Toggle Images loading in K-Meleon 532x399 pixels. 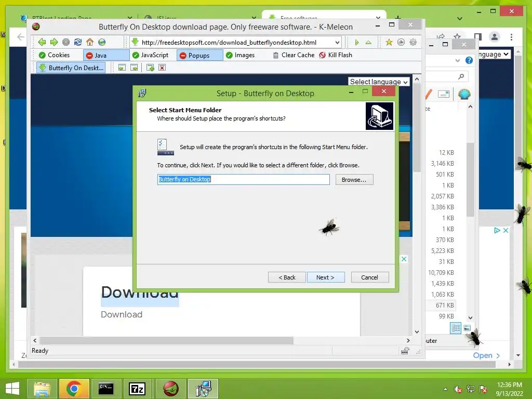[240, 55]
